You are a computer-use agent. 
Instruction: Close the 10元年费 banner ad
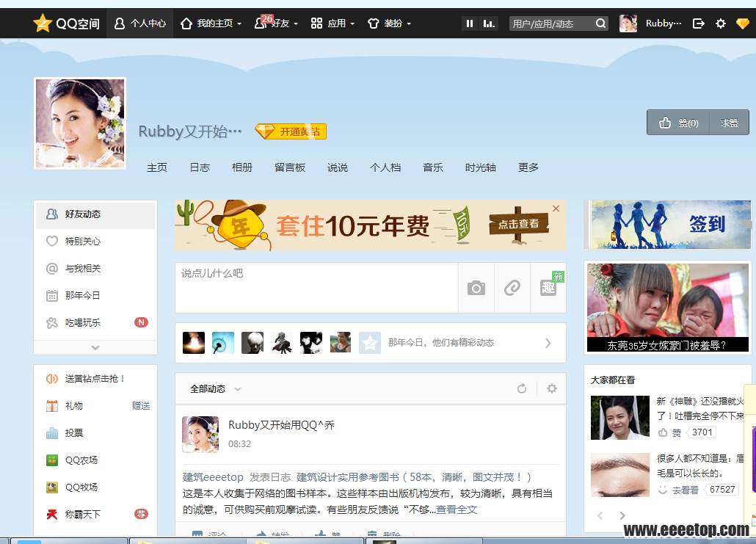click(x=556, y=208)
